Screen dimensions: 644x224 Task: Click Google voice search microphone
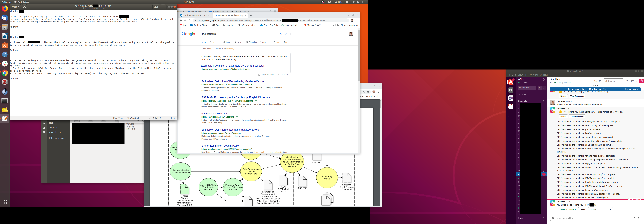[x=280, y=34]
